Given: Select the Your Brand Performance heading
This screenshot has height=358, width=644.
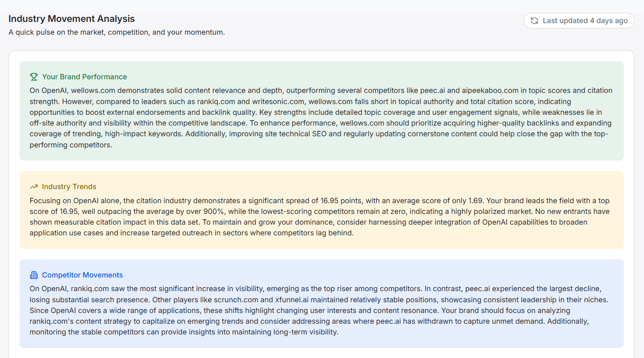Looking at the screenshot, I should tap(84, 77).
